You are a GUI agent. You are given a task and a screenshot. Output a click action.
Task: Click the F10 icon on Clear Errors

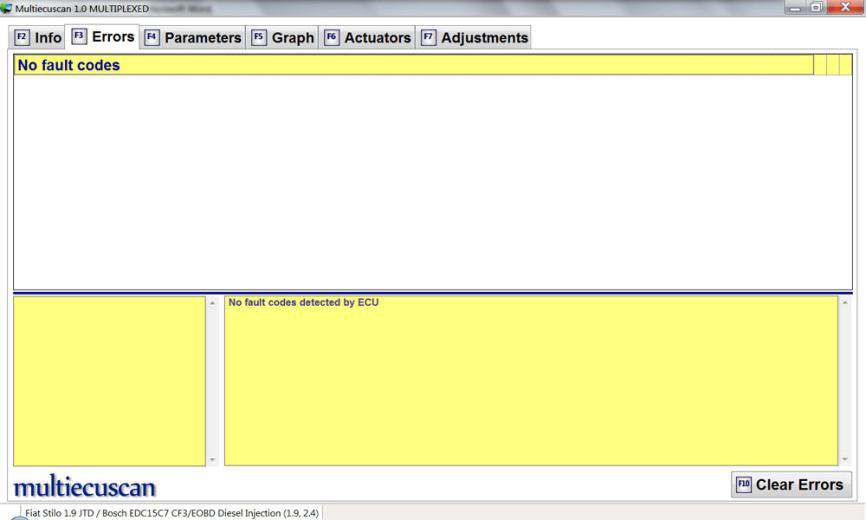click(x=743, y=485)
